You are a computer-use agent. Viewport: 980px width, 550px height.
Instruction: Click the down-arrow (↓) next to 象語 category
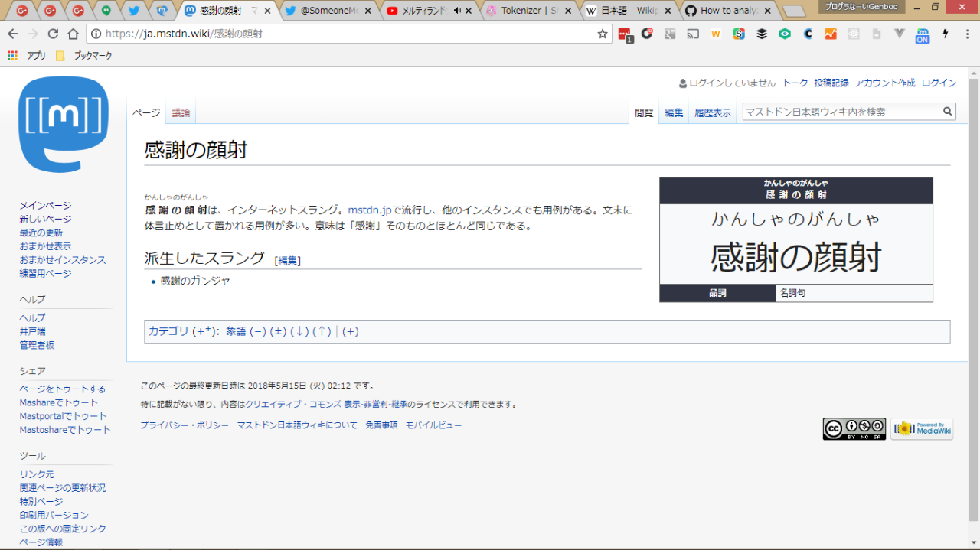click(x=299, y=331)
